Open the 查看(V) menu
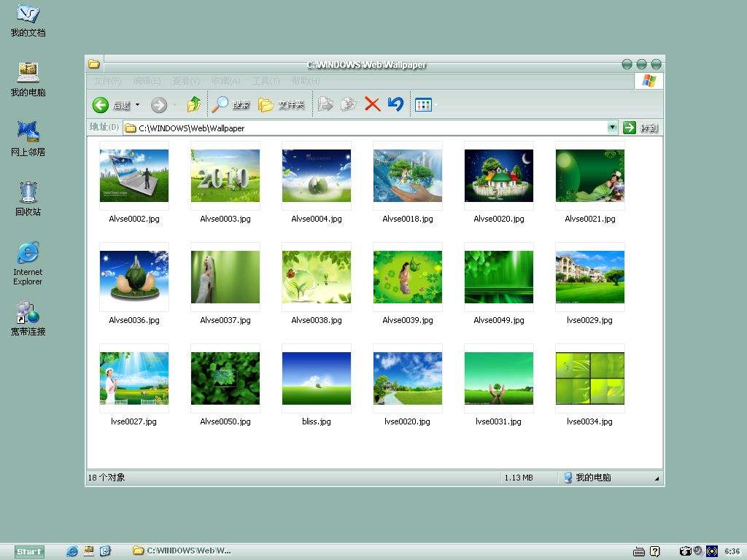Image resolution: width=747 pixels, height=560 pixels. tap(187, 81)
